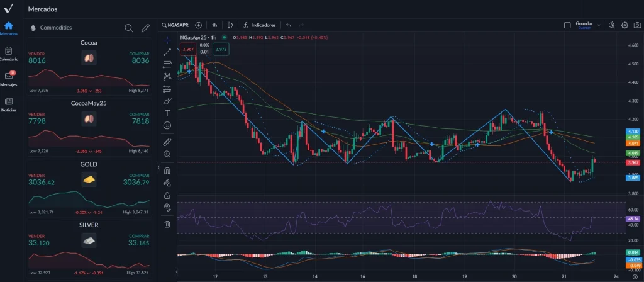Viewport: 644px width, 282px height.
Task: Select the Fibonacci retracement lines tool
Action: (x=167, y=64)
